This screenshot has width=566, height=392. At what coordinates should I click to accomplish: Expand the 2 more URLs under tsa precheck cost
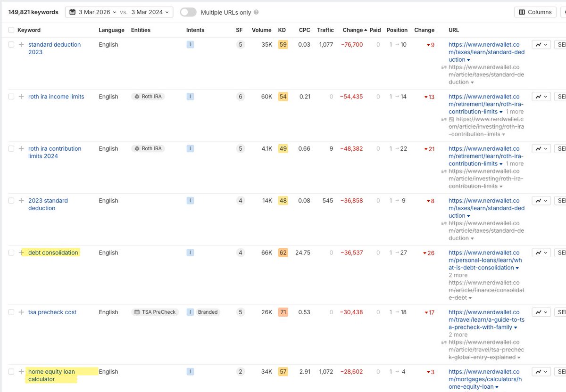pos(458,335)
